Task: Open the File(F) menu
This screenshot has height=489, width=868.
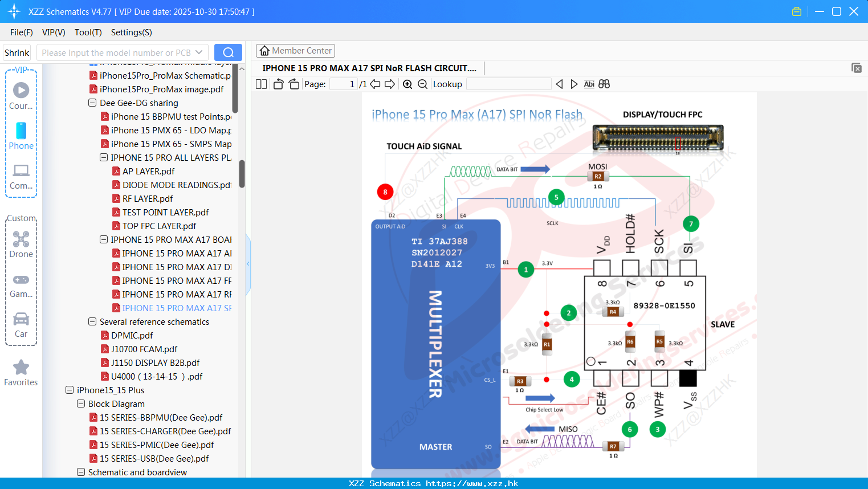Action: (22, 32)
